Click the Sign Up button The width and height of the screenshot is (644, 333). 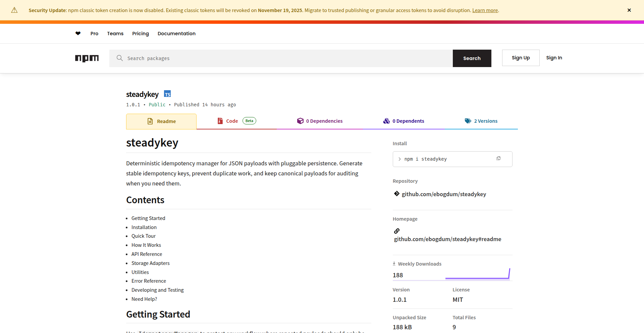click(521, 58)
